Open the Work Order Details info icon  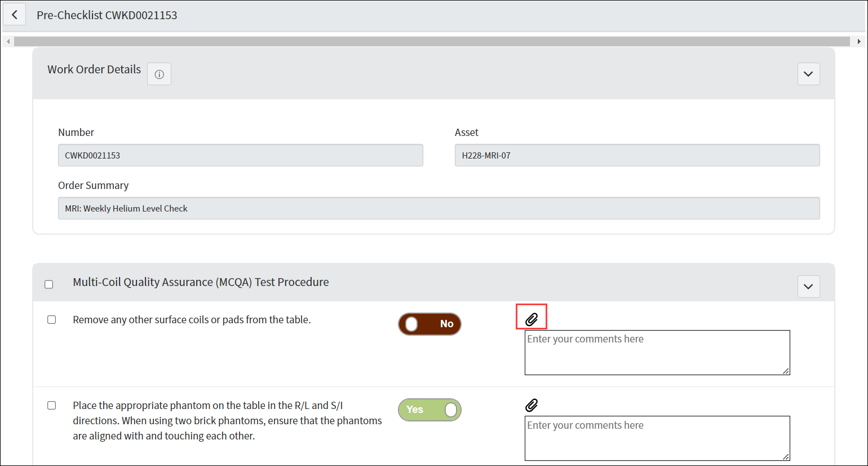(159, 74)
